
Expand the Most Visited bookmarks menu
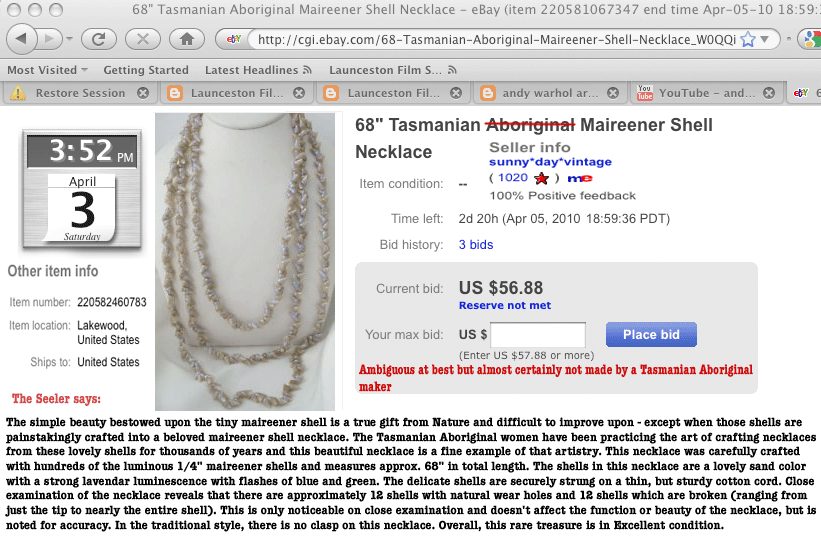click(47, 70)
